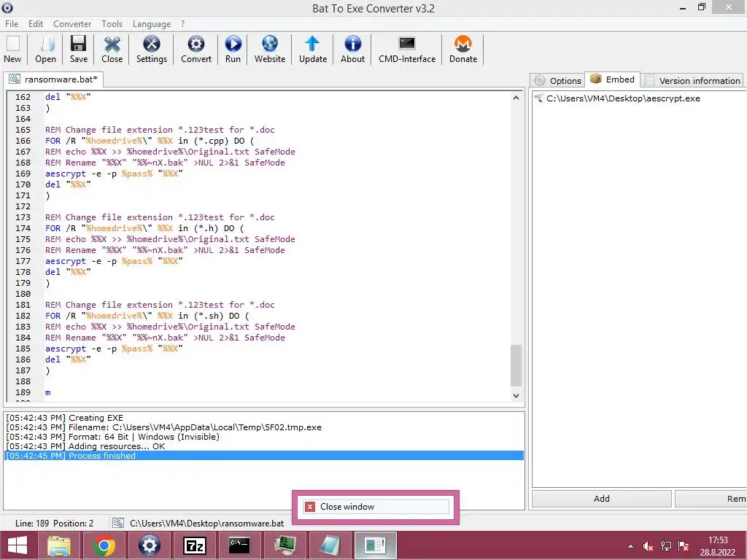The image size is (747, 560).
Task: Select the ransomware.bat* editor tab
Action: click(x=53, y=79)
